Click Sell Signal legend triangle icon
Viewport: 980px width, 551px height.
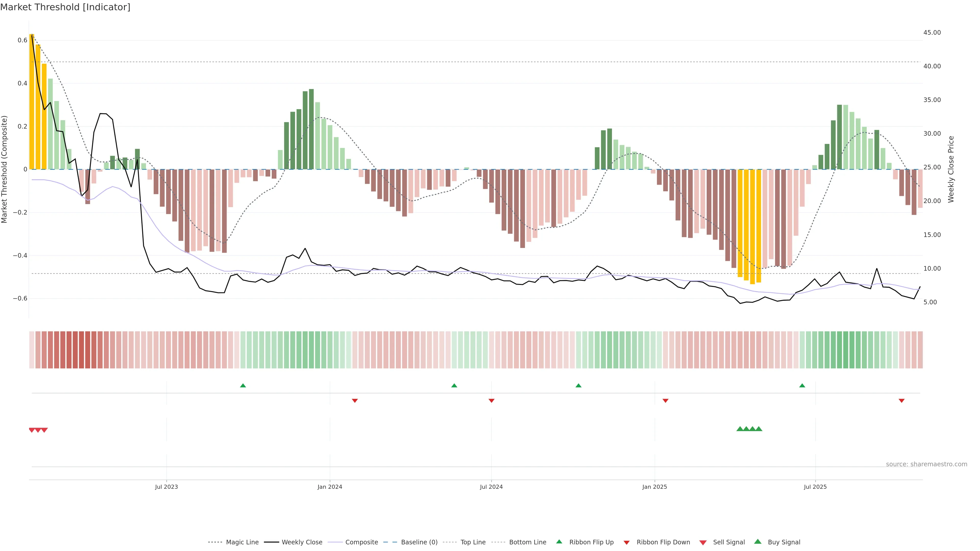coord(703,542)
